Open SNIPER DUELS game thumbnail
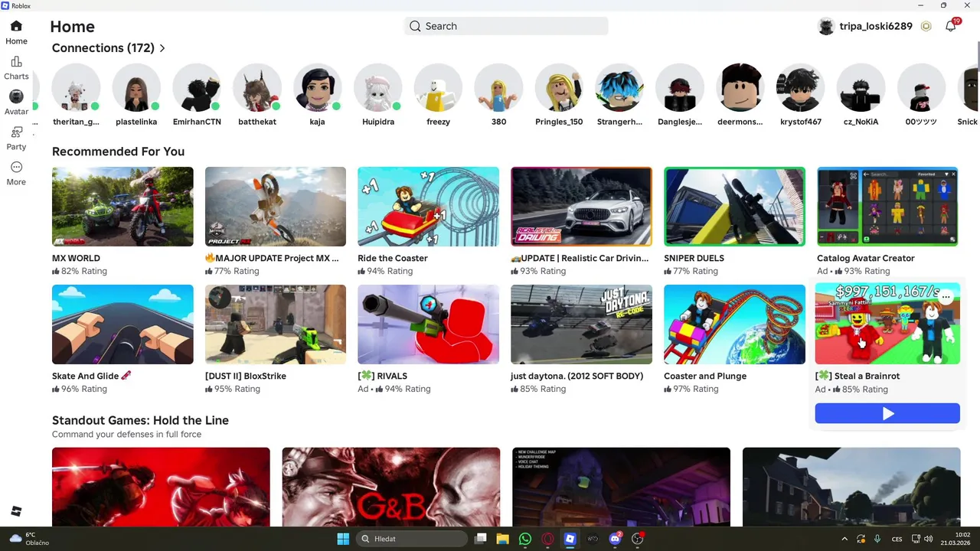The width and height of the screenshot is (980, 551). [x=734, y=207]
